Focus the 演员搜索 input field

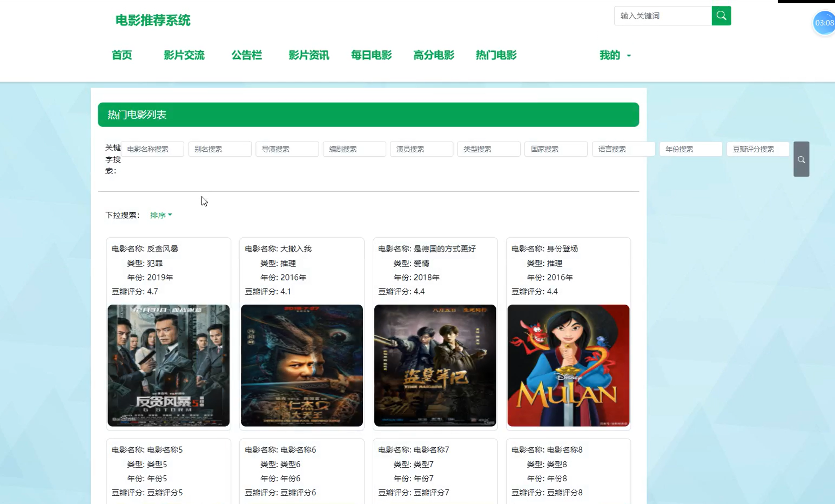pyautogui.click(x=422, y=149)
